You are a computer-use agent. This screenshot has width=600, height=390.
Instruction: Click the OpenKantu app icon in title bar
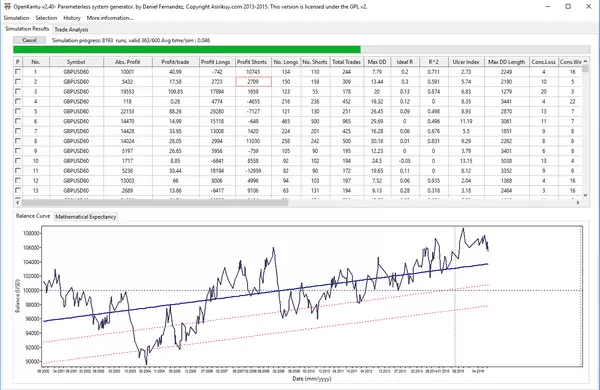(x=7, y=7)
